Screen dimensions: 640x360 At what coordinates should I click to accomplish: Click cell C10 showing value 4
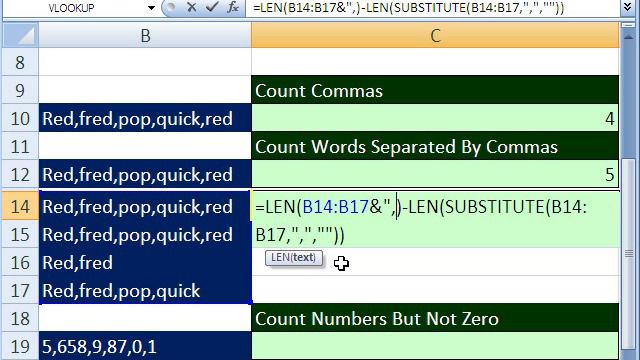point(435,118)
